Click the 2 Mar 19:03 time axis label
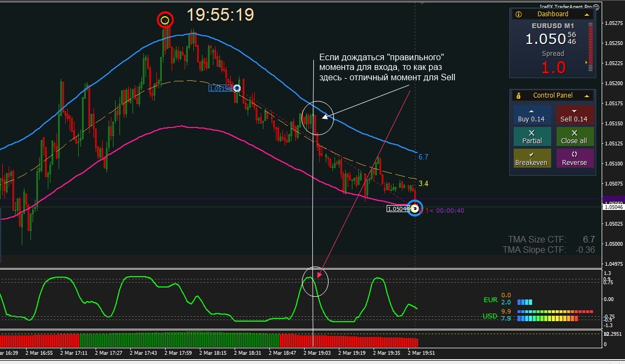 pos(317,353)
